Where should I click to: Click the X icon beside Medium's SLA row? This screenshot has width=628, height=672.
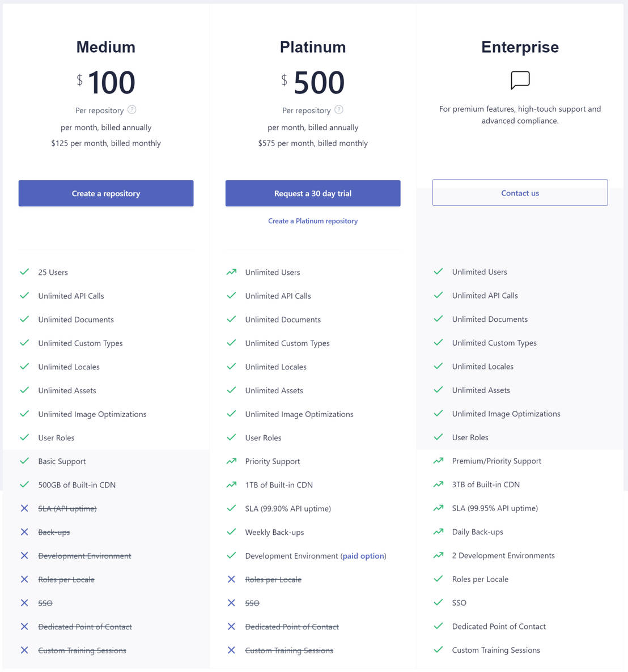coord(24,508)
